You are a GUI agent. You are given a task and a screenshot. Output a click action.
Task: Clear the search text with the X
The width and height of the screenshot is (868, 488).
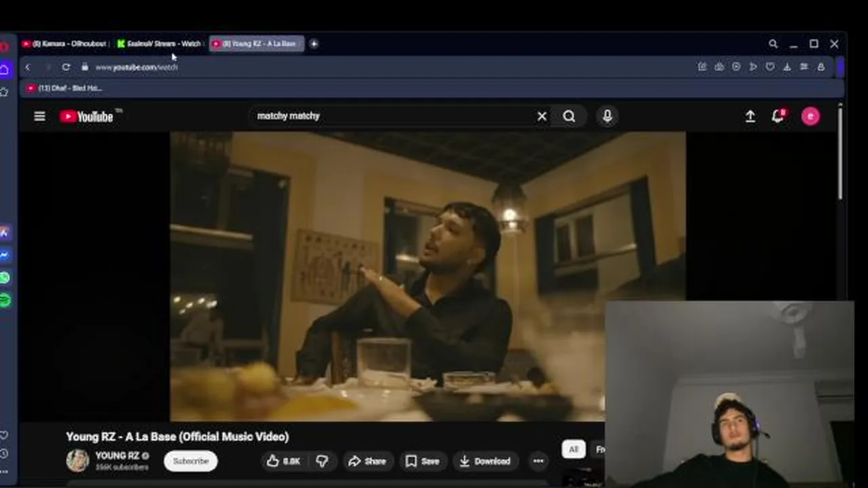click(542, 117)
